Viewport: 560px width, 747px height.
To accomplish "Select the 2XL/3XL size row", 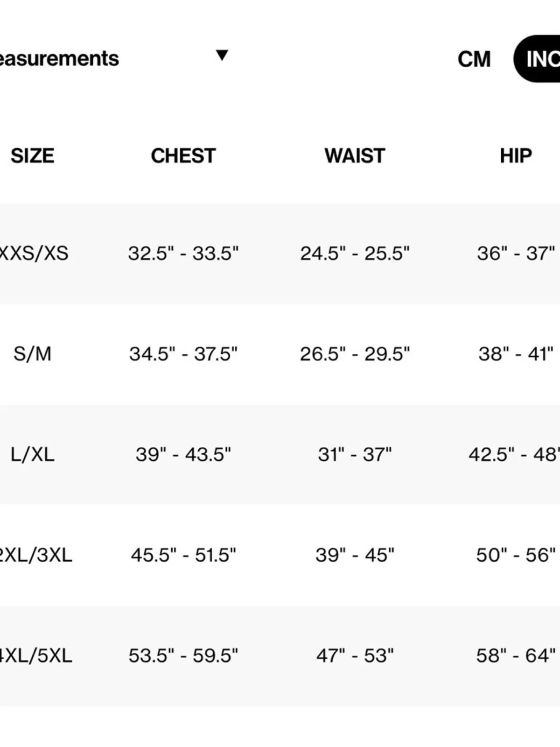I will [x=280, y=555].
